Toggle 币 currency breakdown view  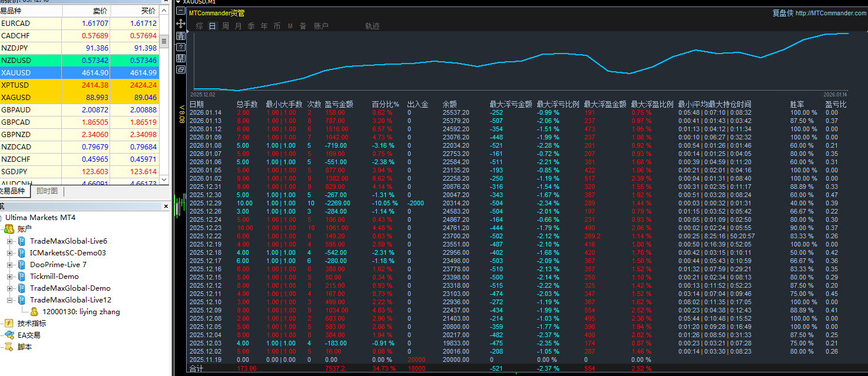pyautogui.click(x=277, y=26)
